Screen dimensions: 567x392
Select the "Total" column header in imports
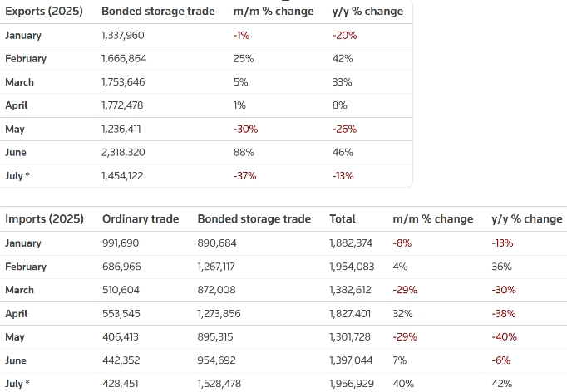[x=342, y=219]
